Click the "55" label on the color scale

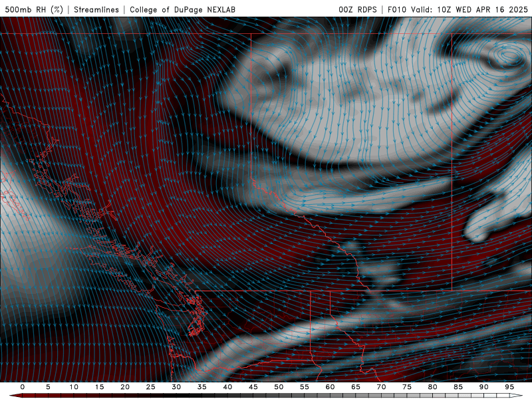304,387
